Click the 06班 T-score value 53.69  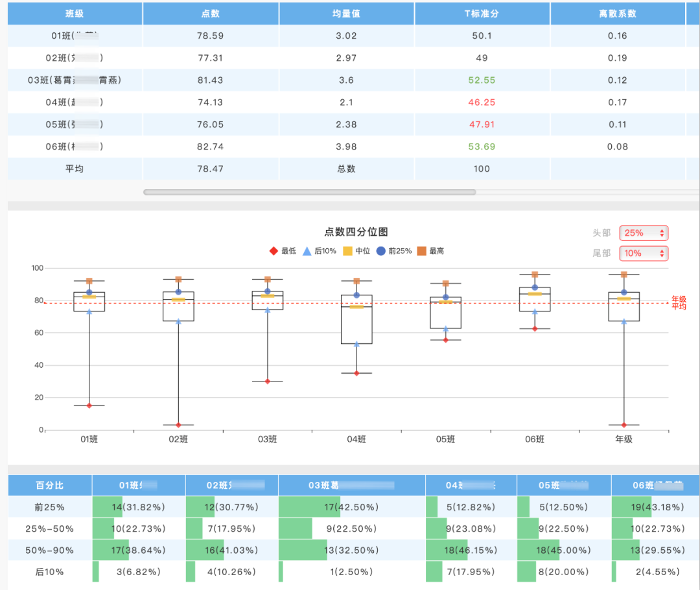tap(482, 147)
